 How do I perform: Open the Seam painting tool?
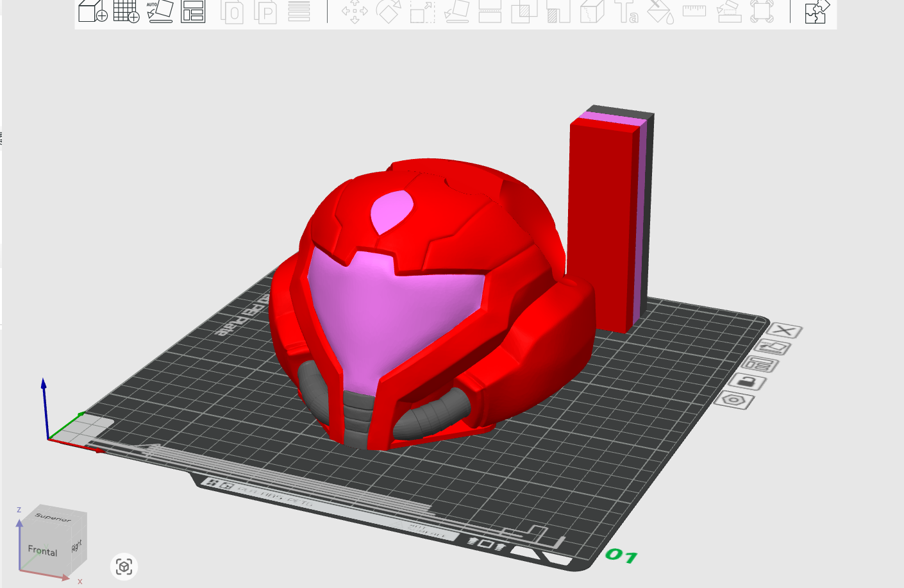click(x=592, y=11)
